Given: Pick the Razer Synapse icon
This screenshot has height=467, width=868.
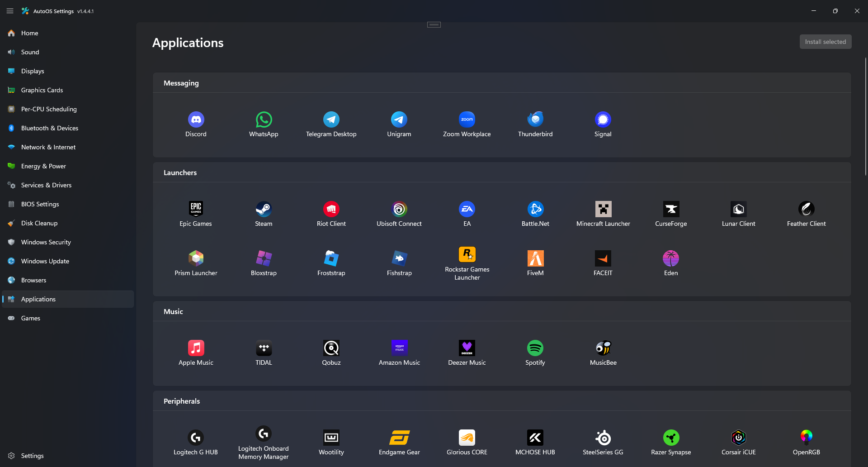Looking at the screenshot, I should 671,438.
